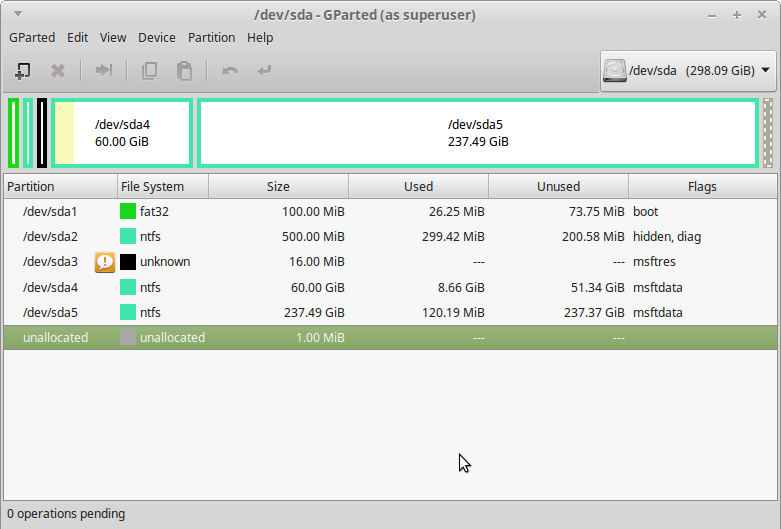The width and height of the screenshot is (781, 529).
Task: Click the Paste partition toolbar icon
Action: tap(184, 71)
